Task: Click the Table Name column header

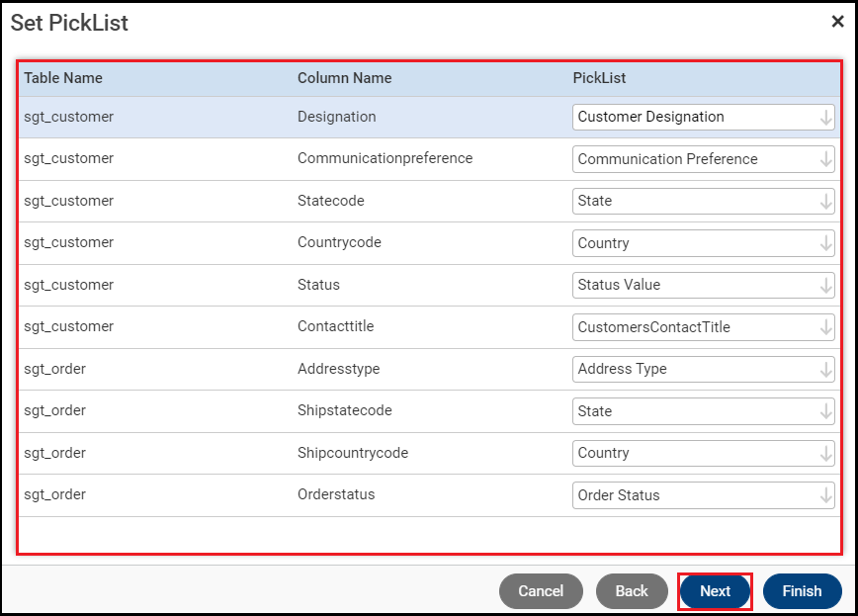Action: [63, 78]
